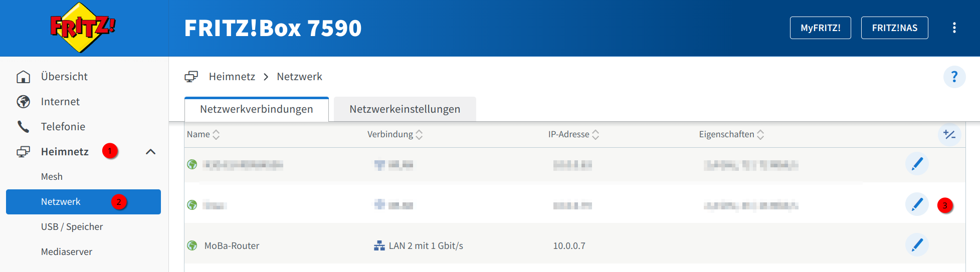The height and width of the screenshot is (272, 980).
Task: Open the Telefonie menu entry
Action: coord(63,127)
